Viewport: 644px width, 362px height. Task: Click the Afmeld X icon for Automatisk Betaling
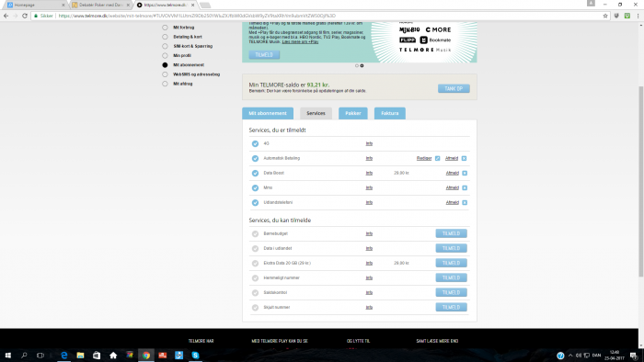coord(464,158)
